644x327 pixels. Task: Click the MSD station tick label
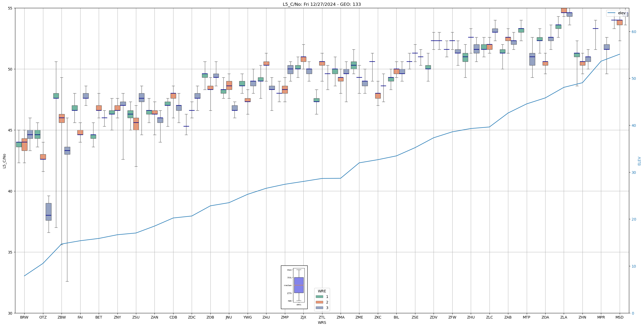click(619, 317)
